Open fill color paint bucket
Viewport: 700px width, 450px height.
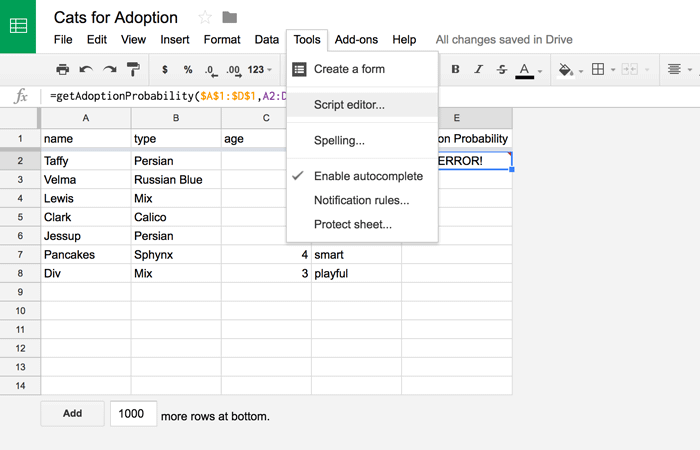click(x=566, y=69)
